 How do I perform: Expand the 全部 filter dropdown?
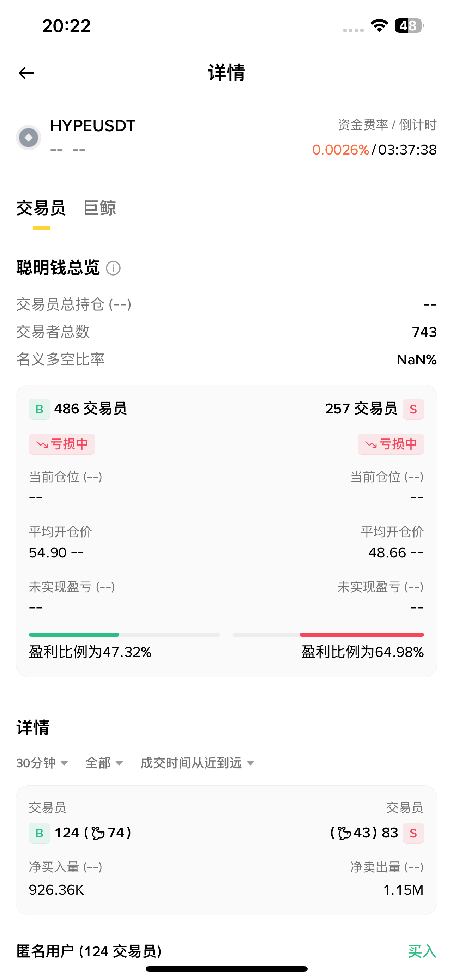click(104, 763)
